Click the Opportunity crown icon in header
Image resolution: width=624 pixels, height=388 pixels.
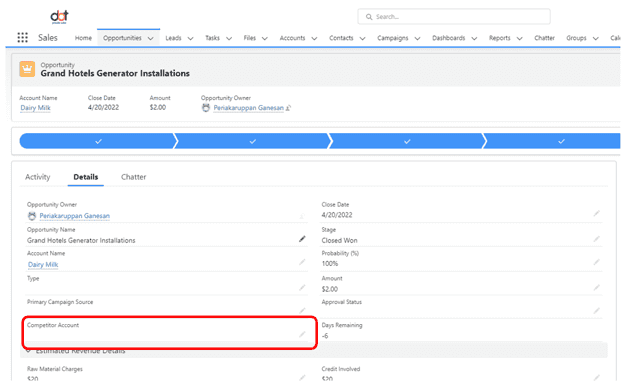27,69
